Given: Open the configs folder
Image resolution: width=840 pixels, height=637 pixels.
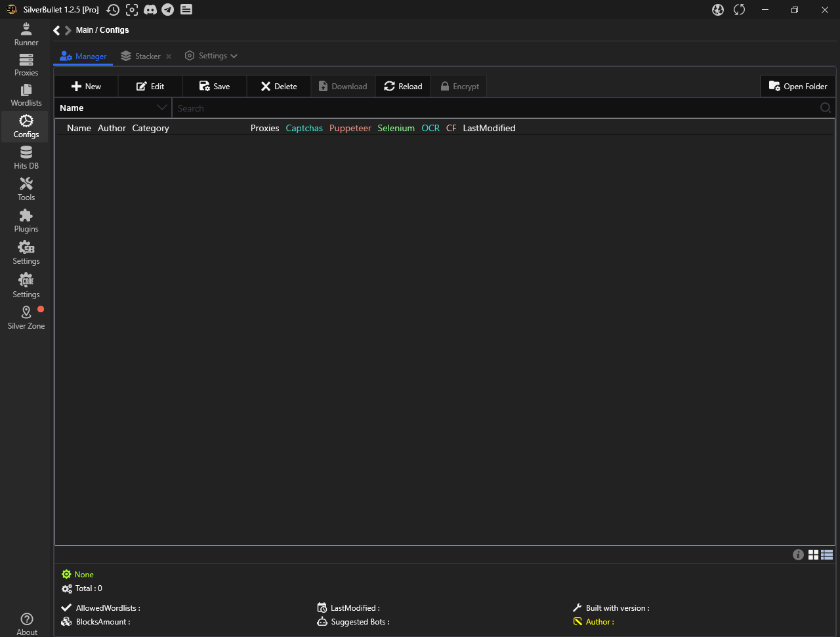Looking at the screenshot, I should [798, 86].
